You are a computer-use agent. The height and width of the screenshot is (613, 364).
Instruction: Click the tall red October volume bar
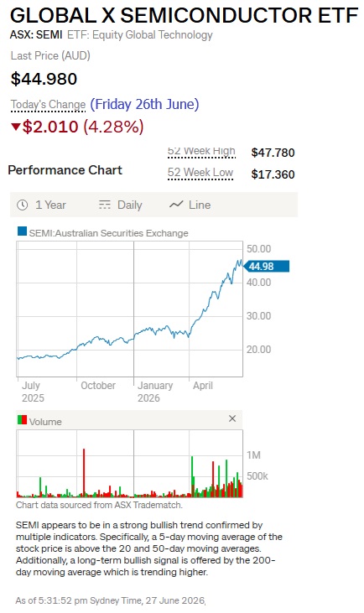[x=84, y=473]
